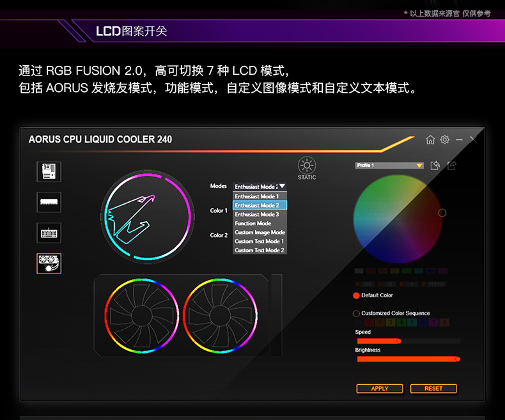505x420 pixels.
Task: Enable Customized Color Sequence radio button
Action: click(x=356, y=313)
